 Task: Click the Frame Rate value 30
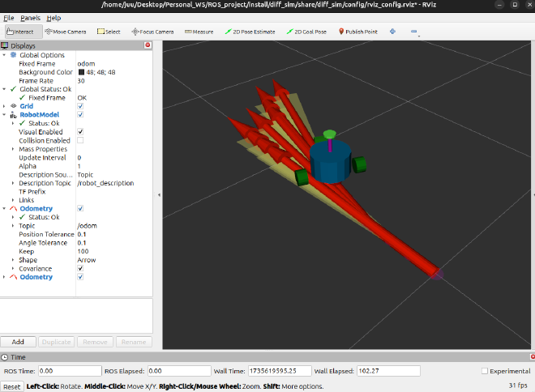(81, 81)
